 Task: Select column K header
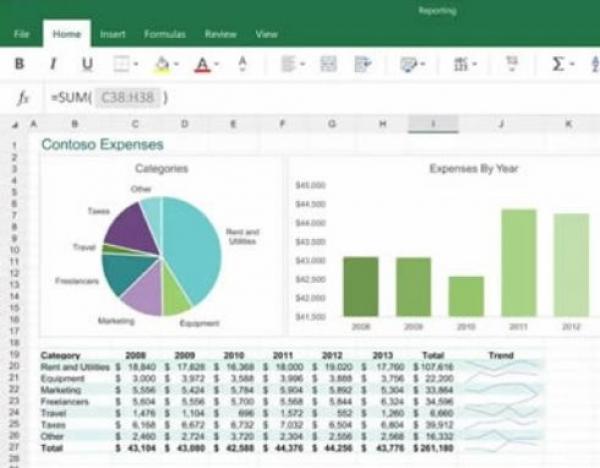569,124
